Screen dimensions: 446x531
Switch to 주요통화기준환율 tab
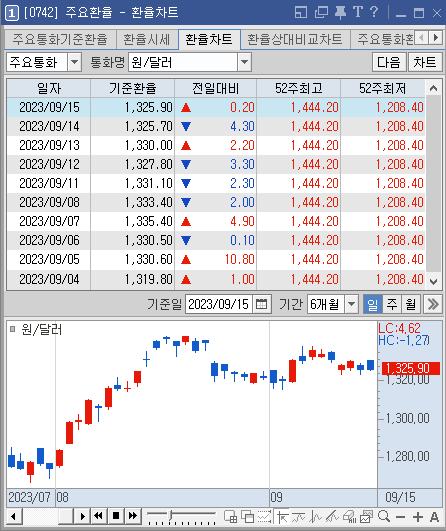pos(60,40)
